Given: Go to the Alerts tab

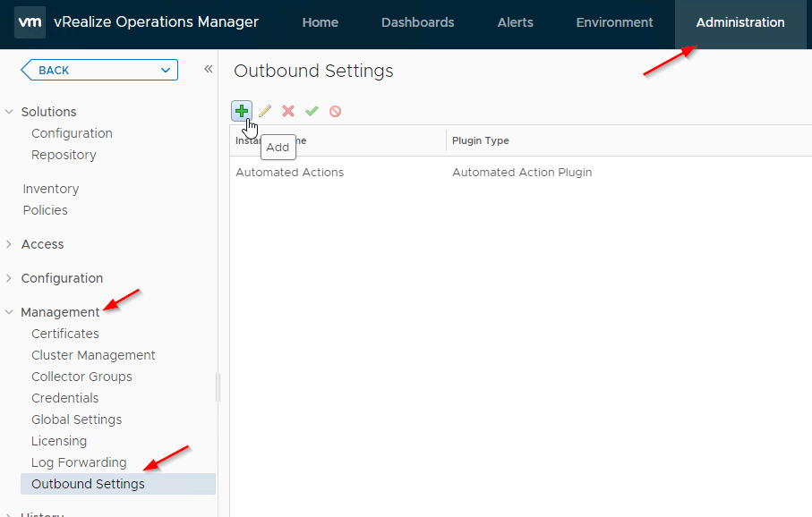Looking at the screenshot, I should pyautogui.click(x=516, y=22).
